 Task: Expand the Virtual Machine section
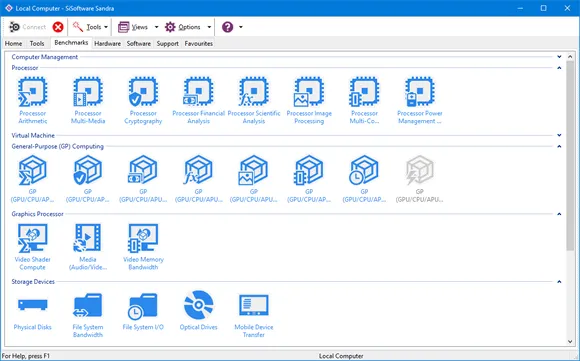[x=559, y=135]
